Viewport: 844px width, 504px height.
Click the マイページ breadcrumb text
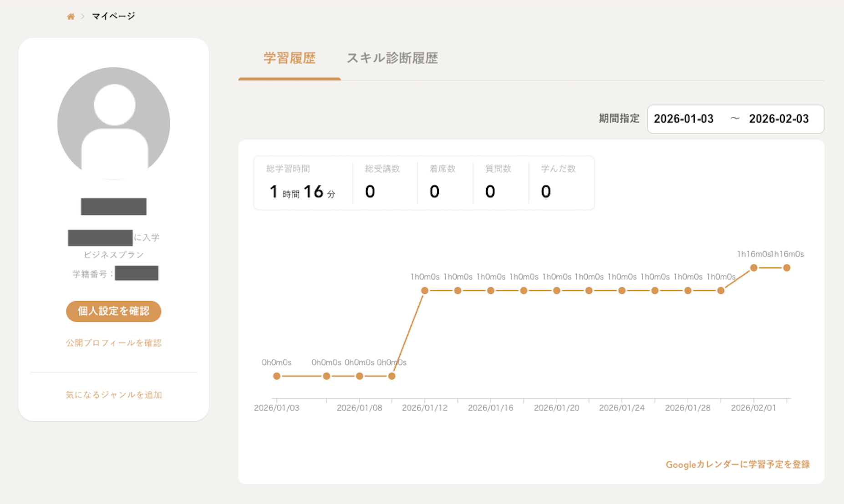[113, 16]
